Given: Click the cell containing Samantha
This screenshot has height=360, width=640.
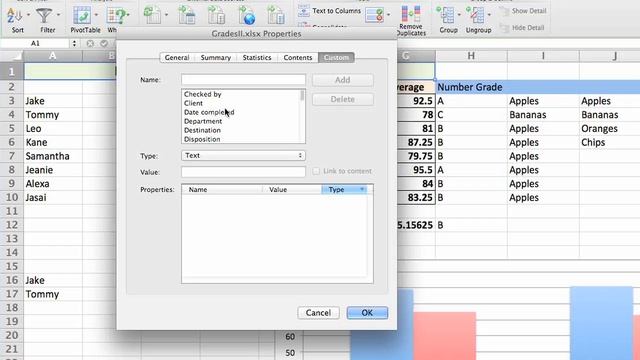Looking at the screenshot, I should click(x=53, y=156).
